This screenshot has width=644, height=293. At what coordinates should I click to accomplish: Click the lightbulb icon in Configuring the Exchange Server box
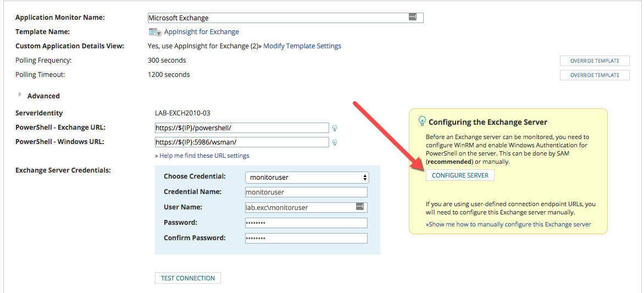coord(422,120)
